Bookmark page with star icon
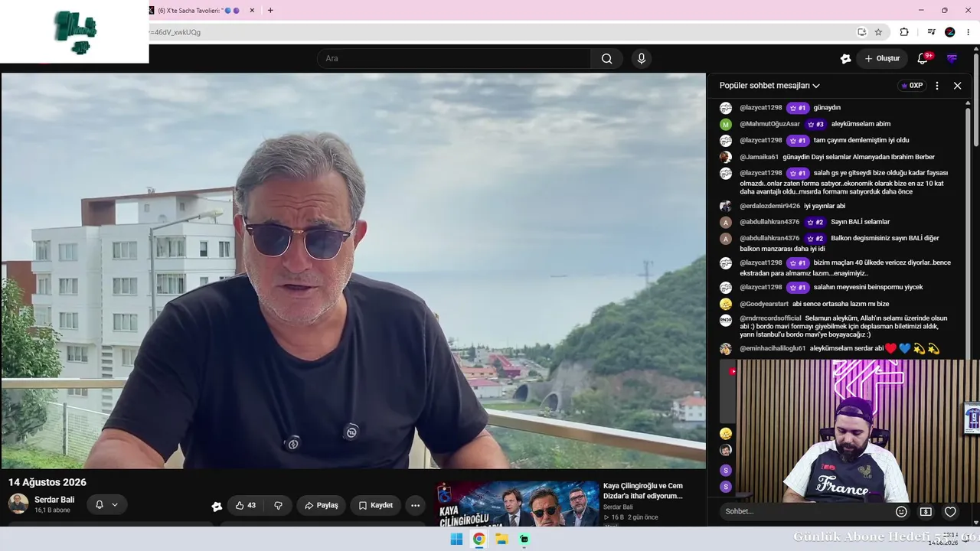980x551 pixels. pyautogui.click(x=878, y=32)
